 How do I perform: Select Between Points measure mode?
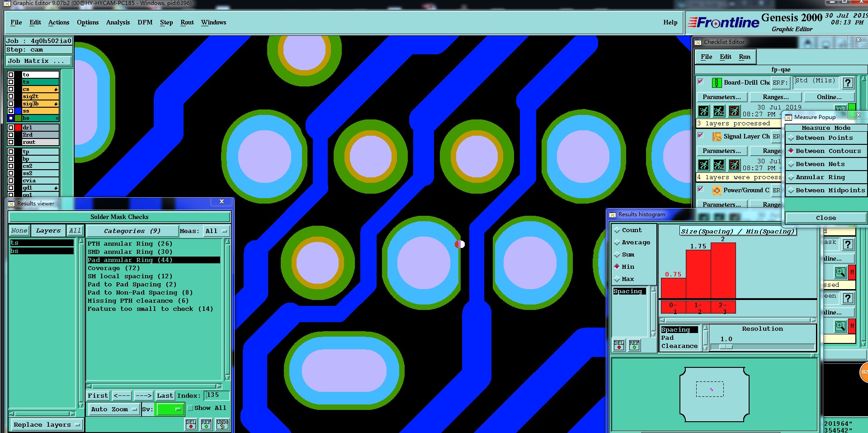pos(826,138)
